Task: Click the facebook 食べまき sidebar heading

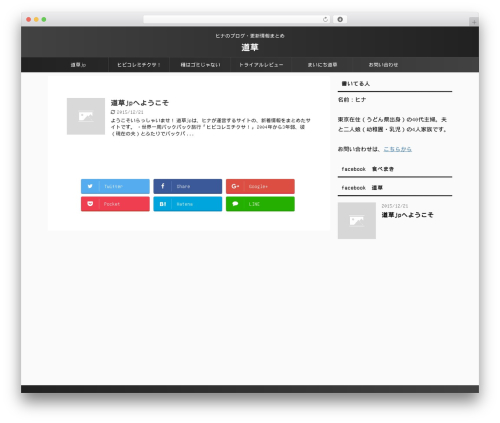Action: [x=368, y=169]
